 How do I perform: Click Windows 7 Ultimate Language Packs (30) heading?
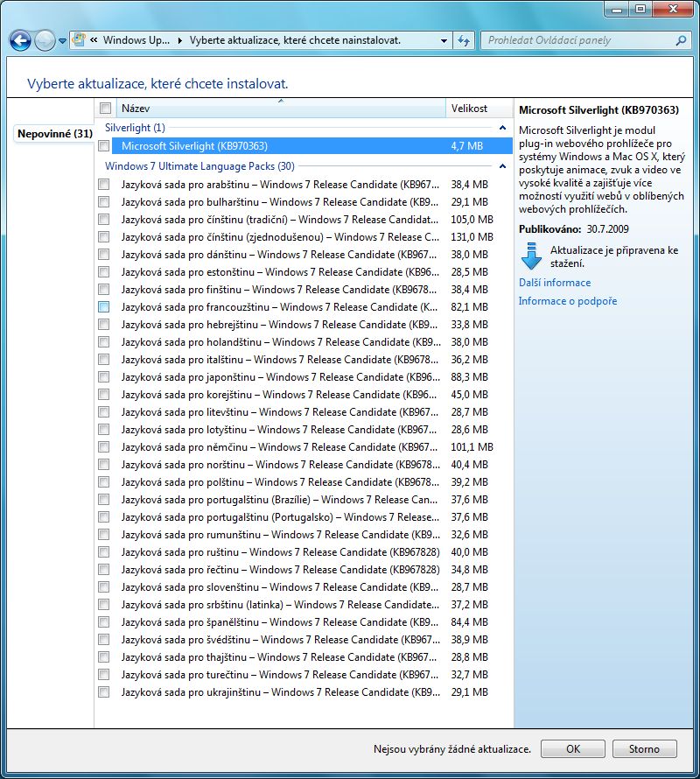pos(199,166)
